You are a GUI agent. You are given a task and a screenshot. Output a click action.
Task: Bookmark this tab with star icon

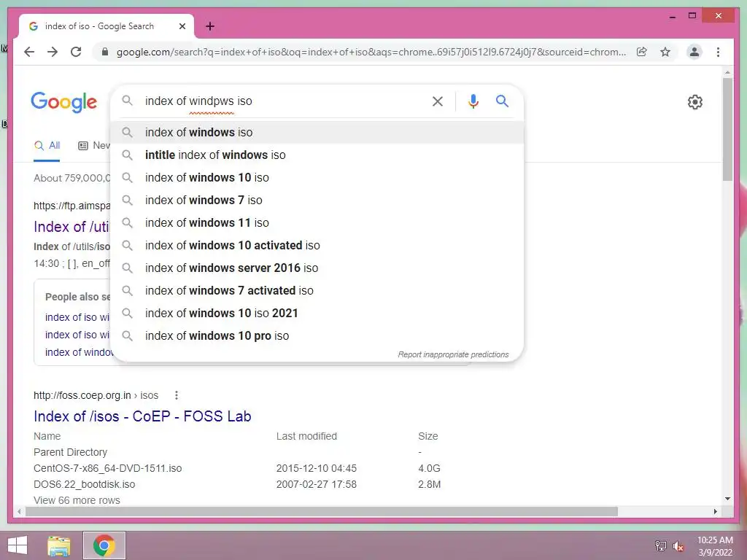click(x=665, y=52)
